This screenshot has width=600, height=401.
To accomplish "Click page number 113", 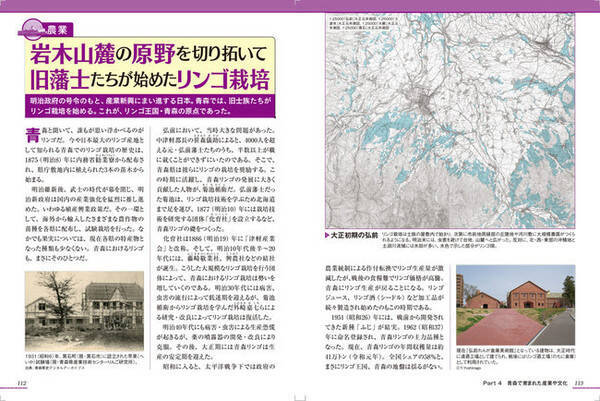I will [x=578, y=383].
